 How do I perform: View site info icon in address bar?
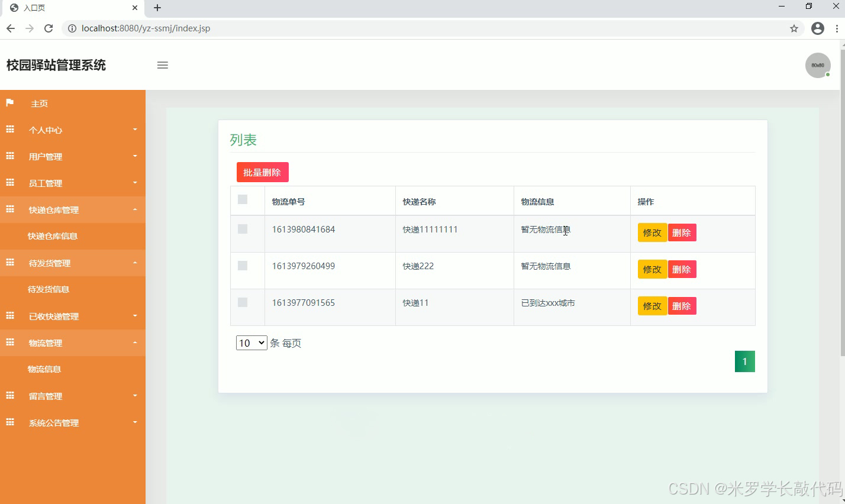[x=72, y=28]
